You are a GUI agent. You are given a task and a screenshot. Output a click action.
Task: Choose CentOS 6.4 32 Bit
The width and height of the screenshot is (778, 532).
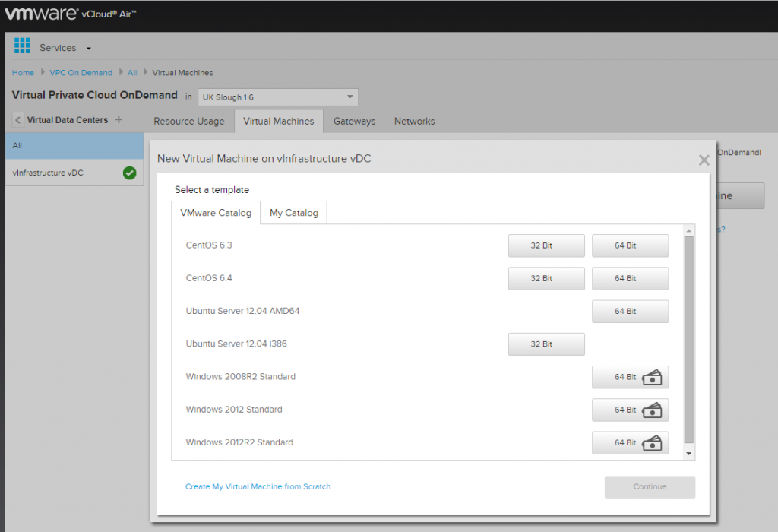click(x=546, y=278)
